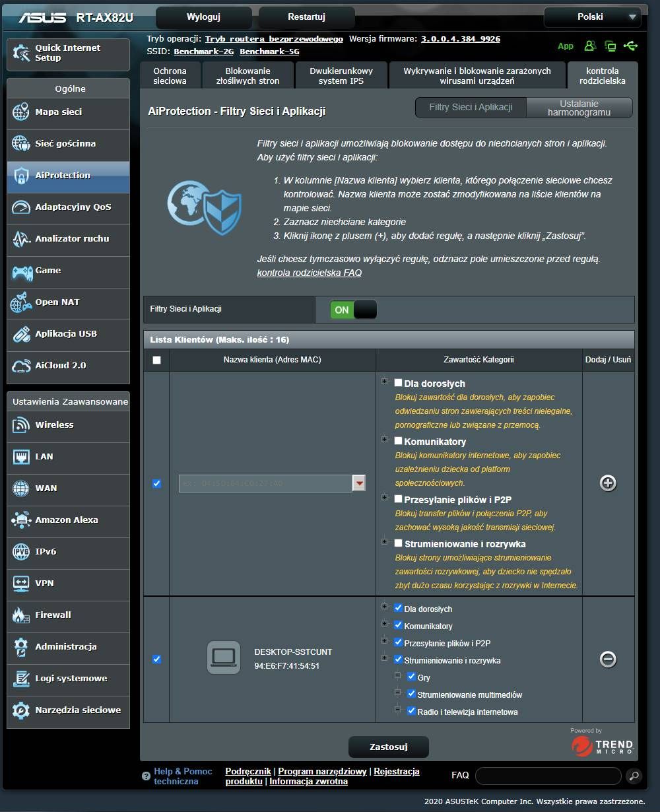Open IPv6 icon
Screen dimensions: 660x812
click(21, 552)
